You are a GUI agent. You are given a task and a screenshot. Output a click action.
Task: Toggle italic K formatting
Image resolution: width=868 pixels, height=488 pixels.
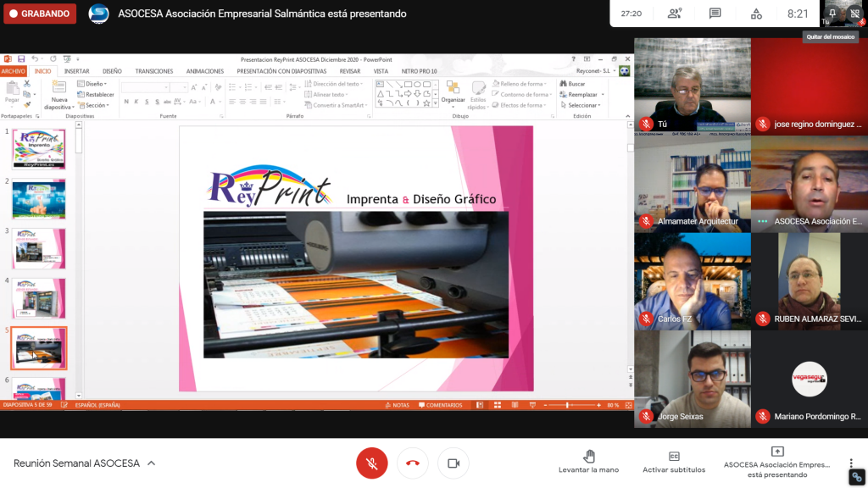(x=136, y=102)
